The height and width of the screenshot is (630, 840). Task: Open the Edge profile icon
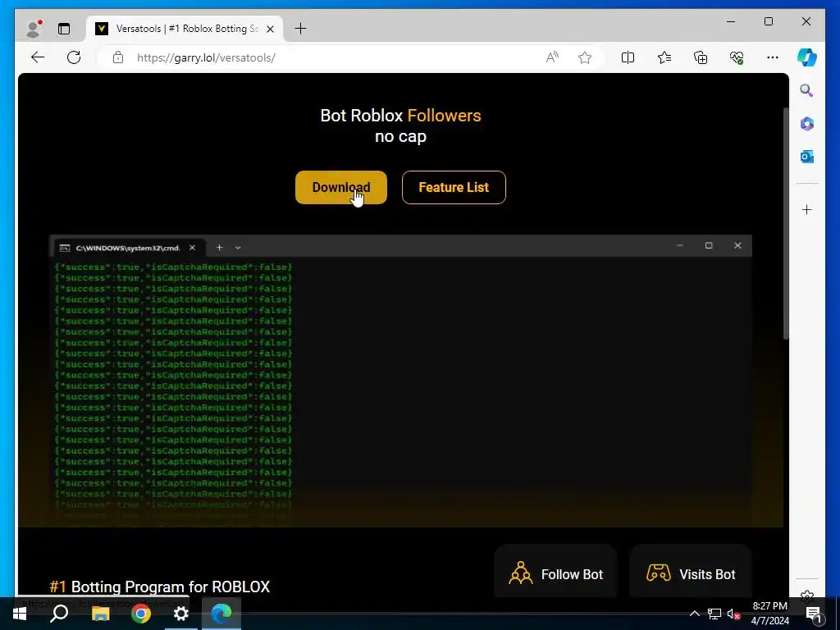pos(34,29)
